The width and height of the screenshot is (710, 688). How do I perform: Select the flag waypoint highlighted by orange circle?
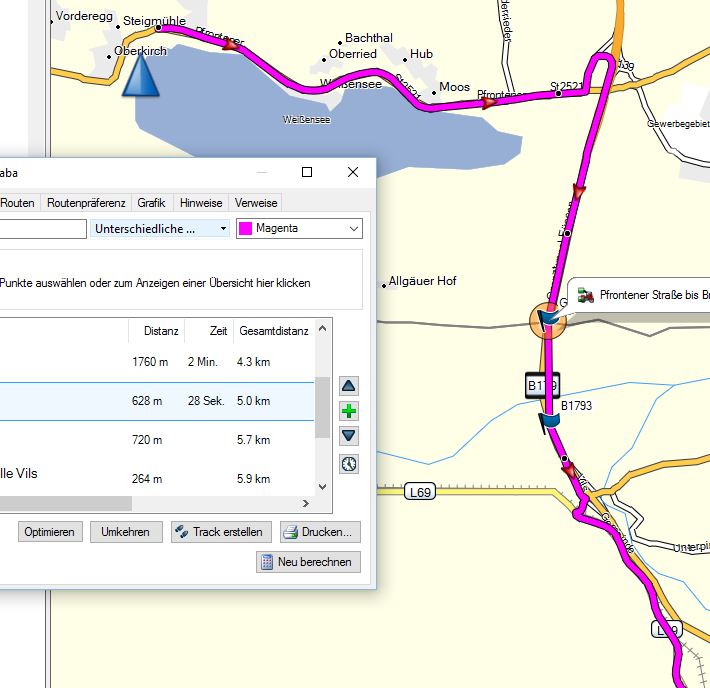pos(548,319)
